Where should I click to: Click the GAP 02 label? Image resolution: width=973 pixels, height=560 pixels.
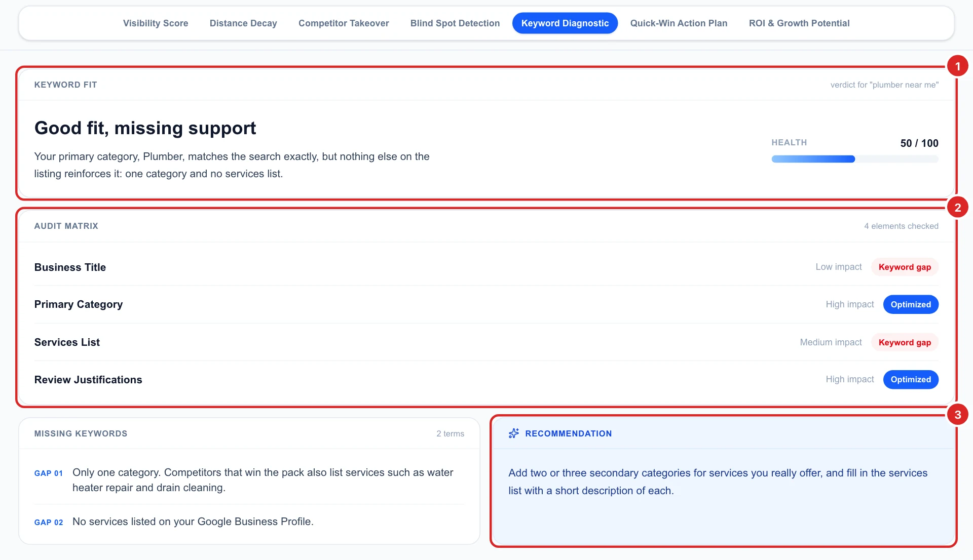(x=49, y=523)
